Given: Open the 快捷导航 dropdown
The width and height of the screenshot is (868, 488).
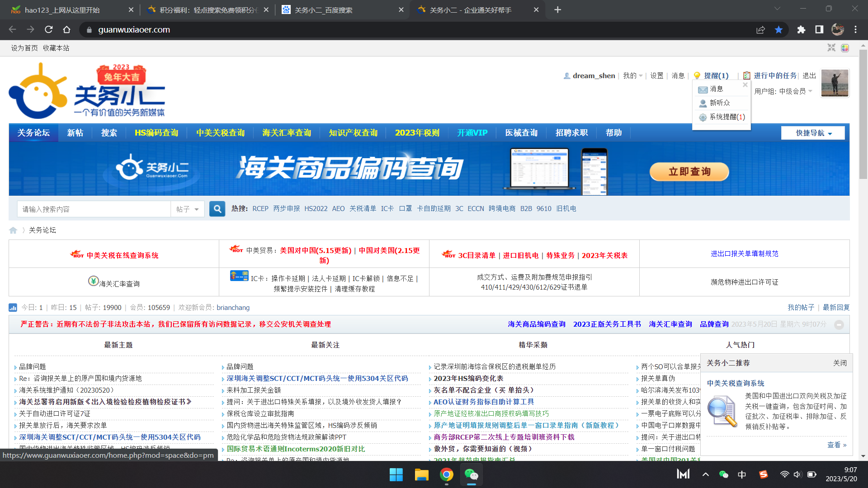Looking at the screenshot, I should (813, 133).
